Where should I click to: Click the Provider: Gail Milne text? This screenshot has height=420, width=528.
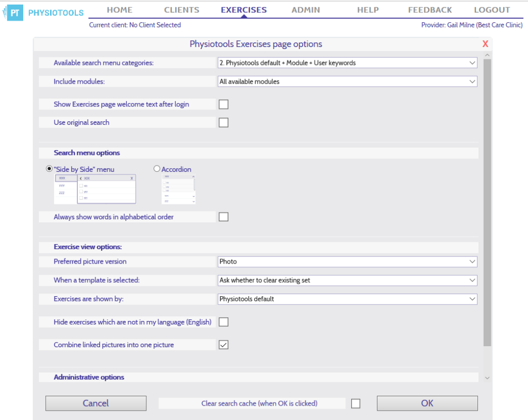click(472, 25)
